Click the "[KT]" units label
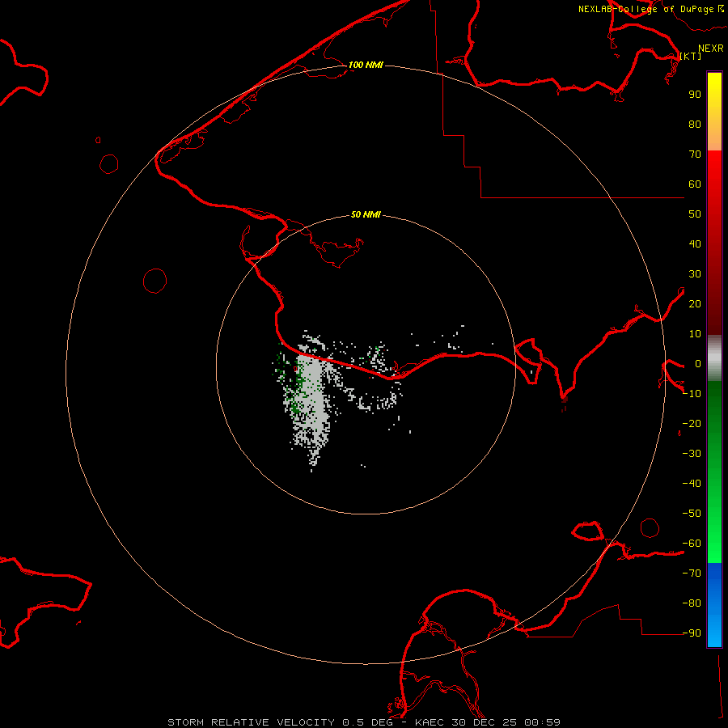This screenshot has height=728, width=728. 691,56
